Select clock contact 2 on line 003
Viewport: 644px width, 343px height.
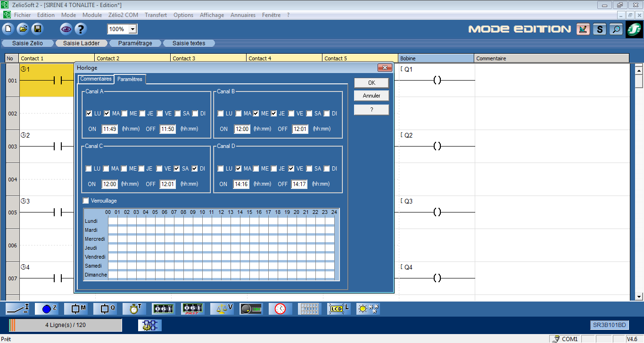pyautogui.click(x=58, y=147)
